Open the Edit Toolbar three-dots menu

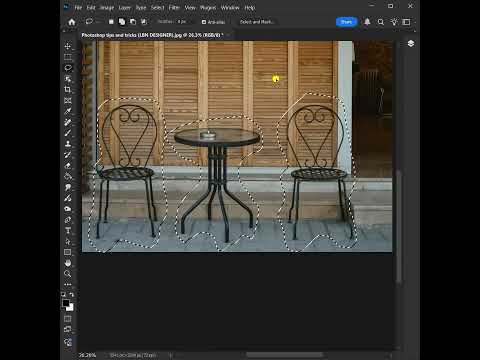click(68, 284)
